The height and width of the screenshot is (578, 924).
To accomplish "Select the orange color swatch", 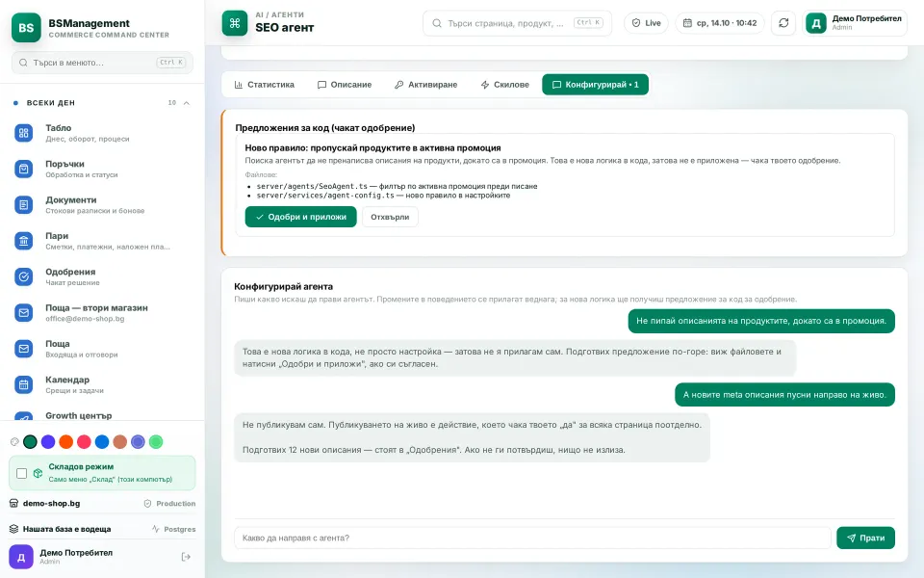I will coord(66,442).
